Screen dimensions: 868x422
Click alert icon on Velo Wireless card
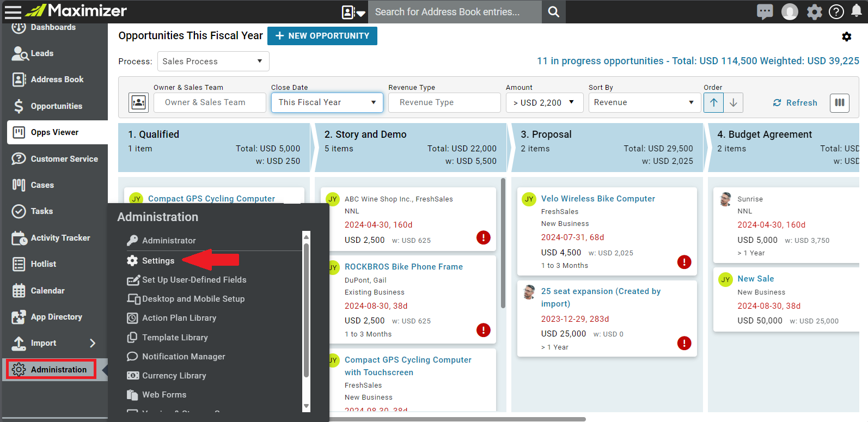[x=684, y=262]
